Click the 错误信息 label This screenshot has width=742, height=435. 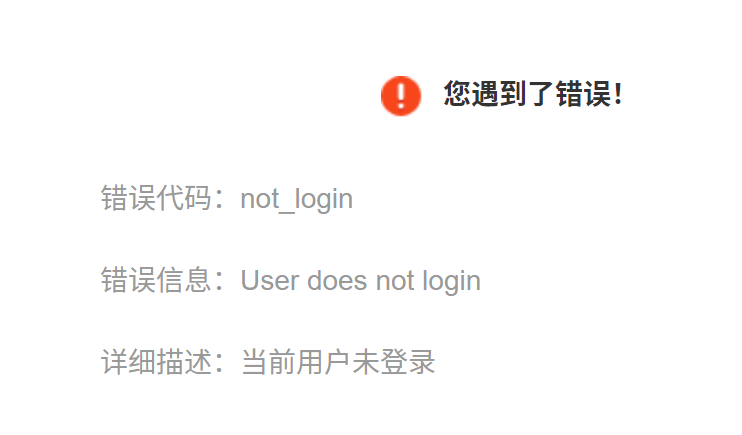[156, 280]
